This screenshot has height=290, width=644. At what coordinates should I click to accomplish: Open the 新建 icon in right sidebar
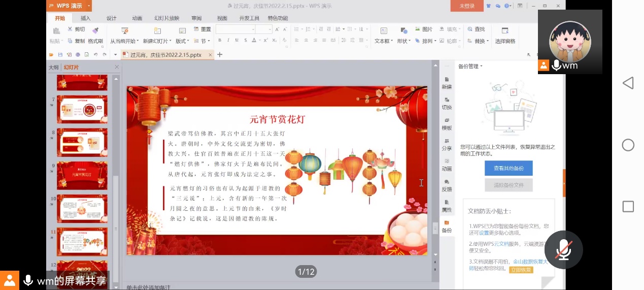tap(447, 82)
